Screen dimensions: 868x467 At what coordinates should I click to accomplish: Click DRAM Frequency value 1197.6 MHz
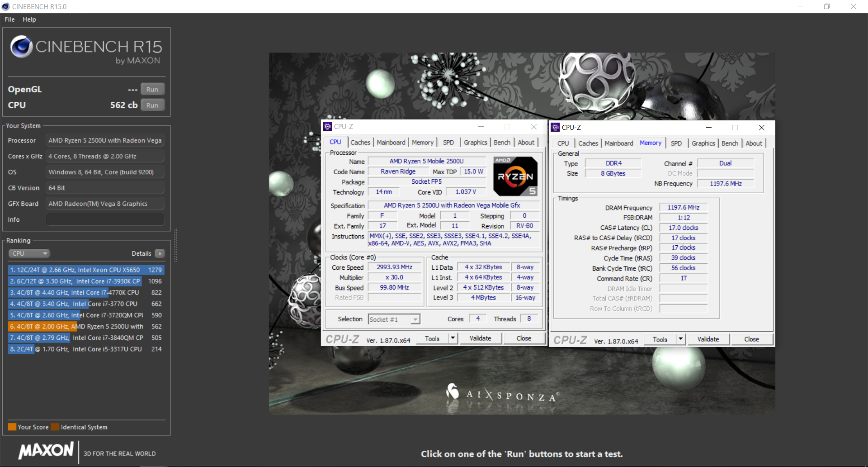click(x=684, y=207)
